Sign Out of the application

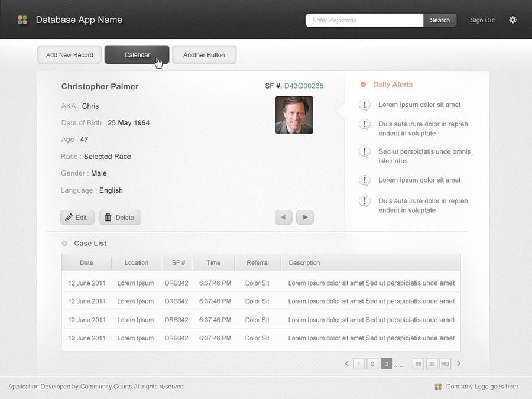click(482, 20)
